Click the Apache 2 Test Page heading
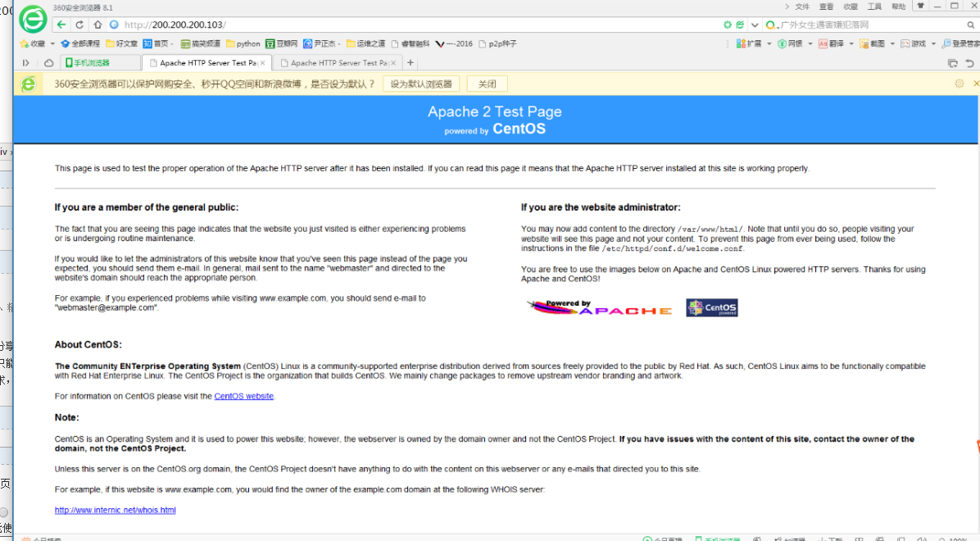This screenshot has width=980, height=541. [x=494, y=111]
